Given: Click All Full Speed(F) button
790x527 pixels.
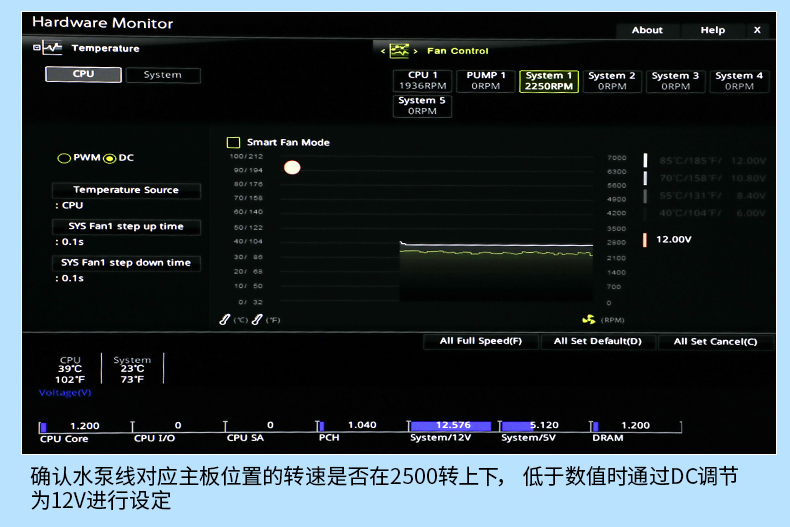Looking at the screenshot, I should click(x=481, y=341).
